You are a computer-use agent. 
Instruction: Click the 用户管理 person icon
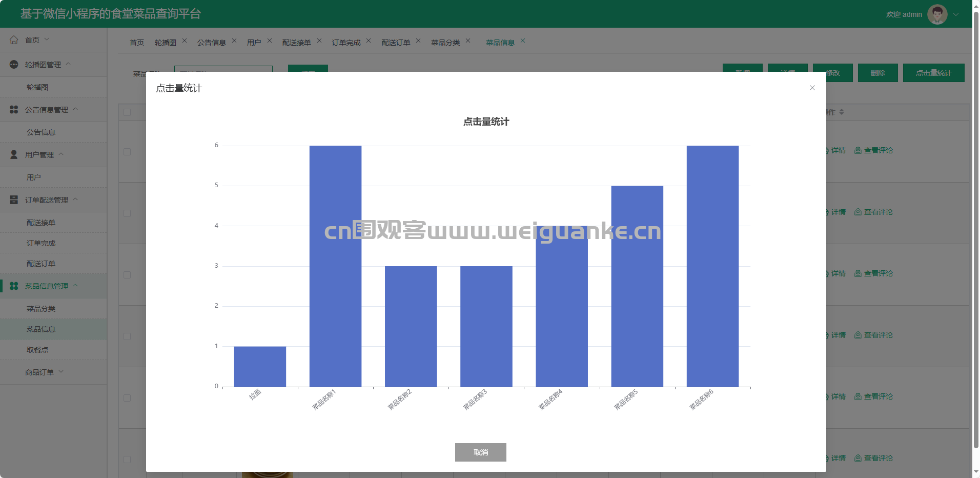pos(14,154)
